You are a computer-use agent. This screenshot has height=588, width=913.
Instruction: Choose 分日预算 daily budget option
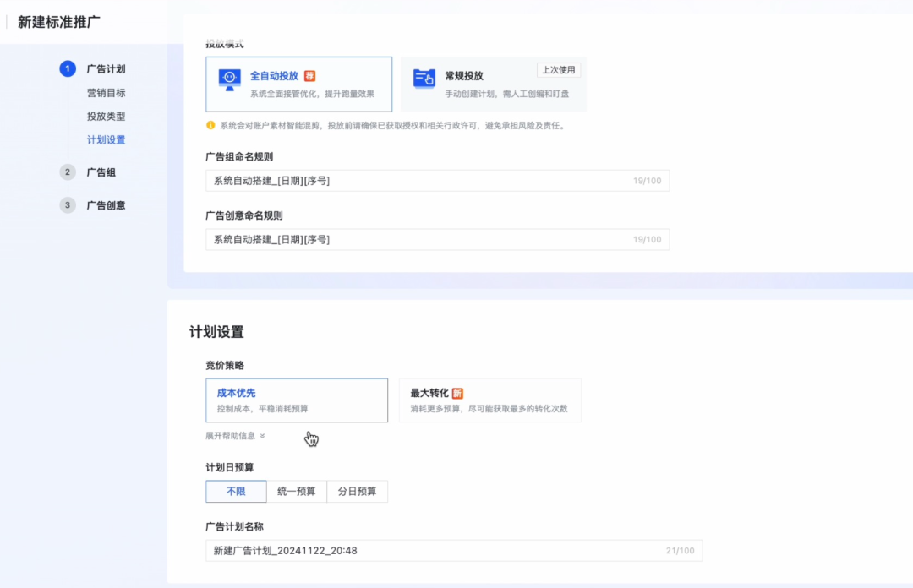[357, 492]
